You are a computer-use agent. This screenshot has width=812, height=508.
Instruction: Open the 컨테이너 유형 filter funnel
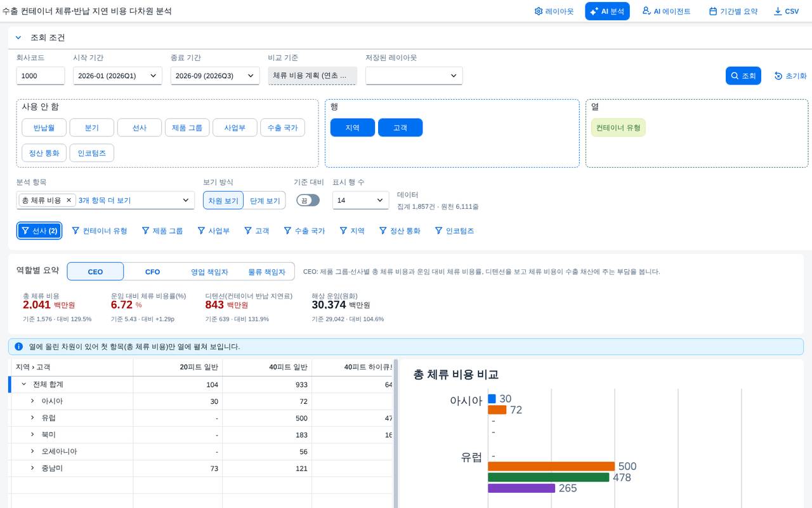point(75,231)
